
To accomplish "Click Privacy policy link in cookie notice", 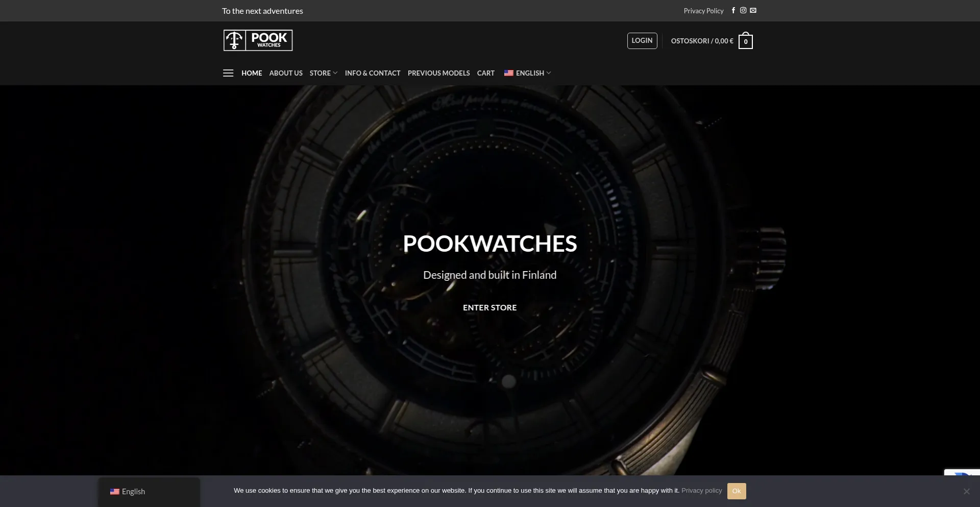I will [x=701, y=491].
